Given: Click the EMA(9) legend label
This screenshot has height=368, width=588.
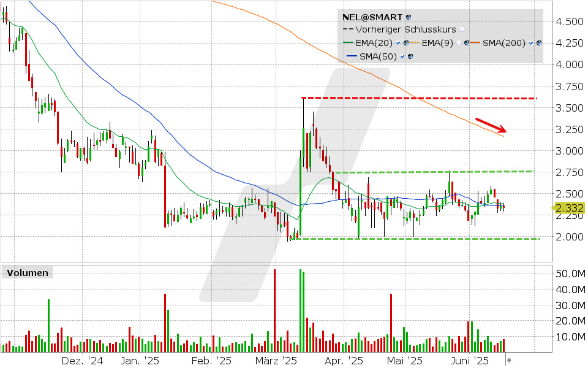Looking at the screenshot, I should (437, 43).
